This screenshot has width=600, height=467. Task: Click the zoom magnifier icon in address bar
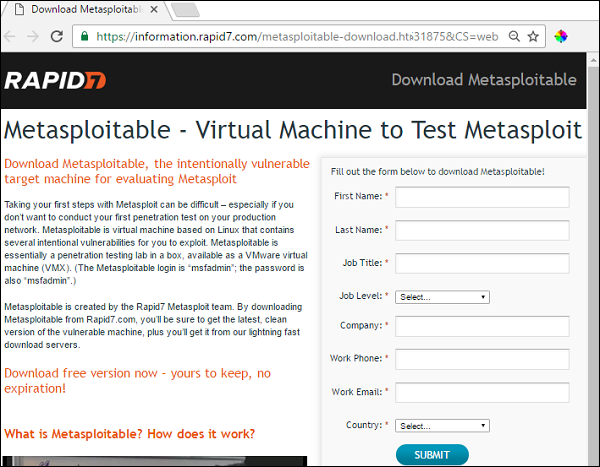514,36
